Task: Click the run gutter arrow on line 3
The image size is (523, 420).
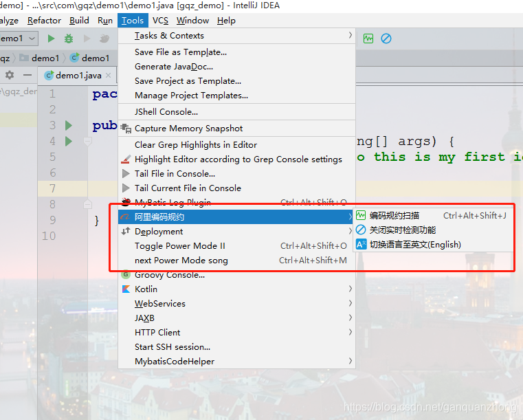Action: coord(69,125)
